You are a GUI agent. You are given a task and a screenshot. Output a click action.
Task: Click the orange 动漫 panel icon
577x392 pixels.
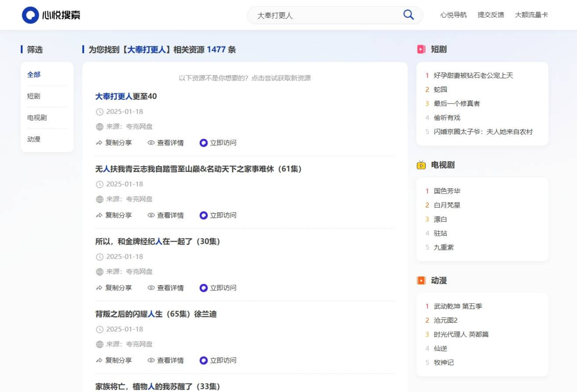coord(421,280)
